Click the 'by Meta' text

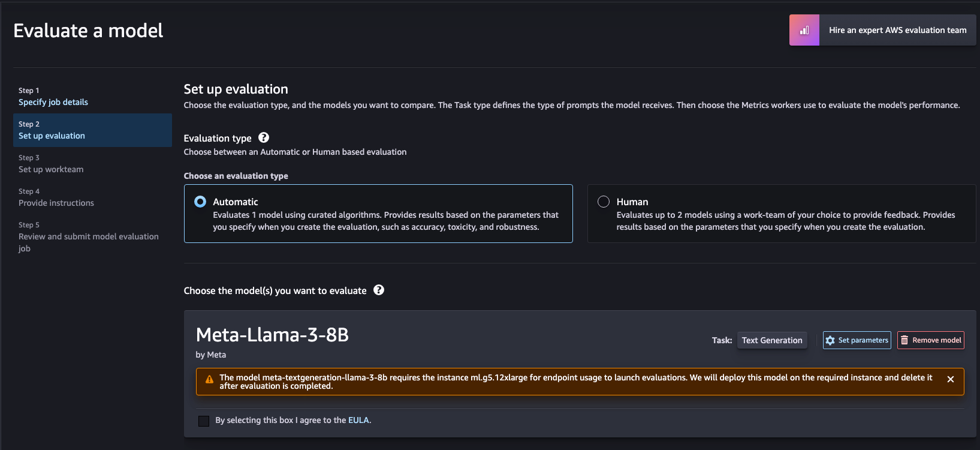click(211, 355)
